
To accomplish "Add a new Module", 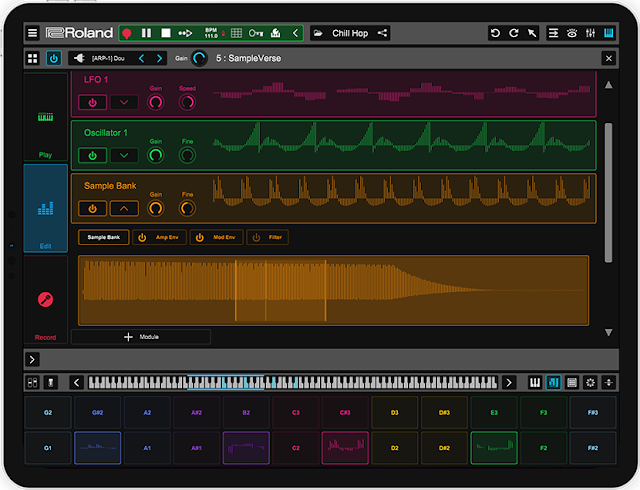I will point(141,337).
